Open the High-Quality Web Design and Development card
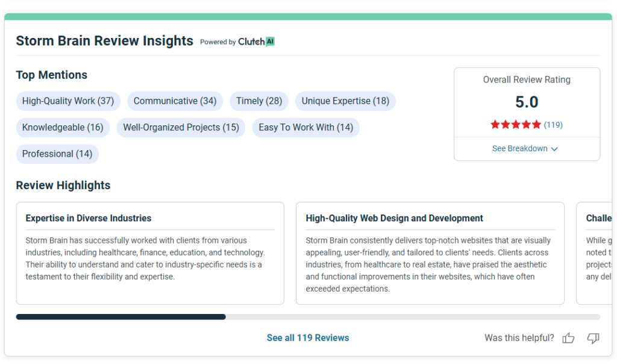 430,253
